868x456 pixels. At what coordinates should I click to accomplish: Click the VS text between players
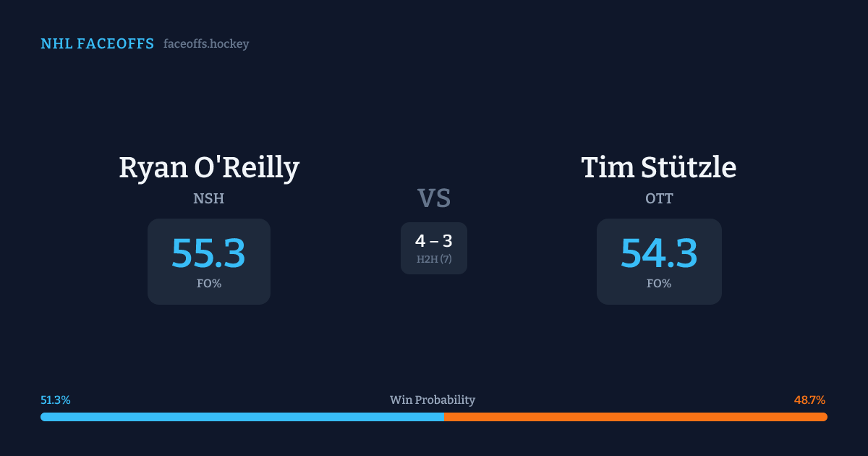coord(434,198)
